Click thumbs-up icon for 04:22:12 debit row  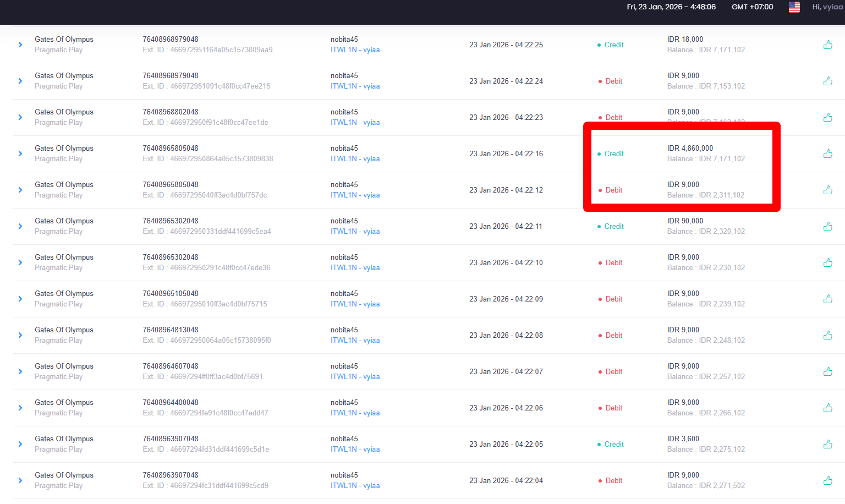point(828,190)
